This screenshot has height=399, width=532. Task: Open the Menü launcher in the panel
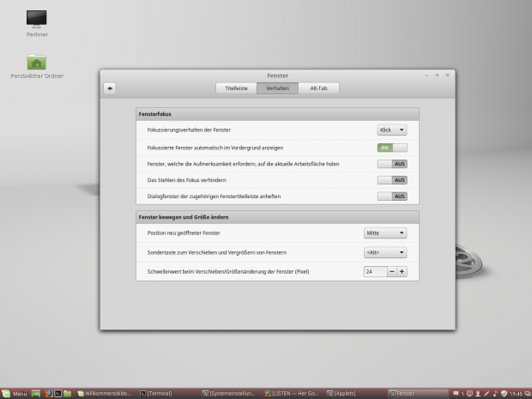click(x=15, y=394)
